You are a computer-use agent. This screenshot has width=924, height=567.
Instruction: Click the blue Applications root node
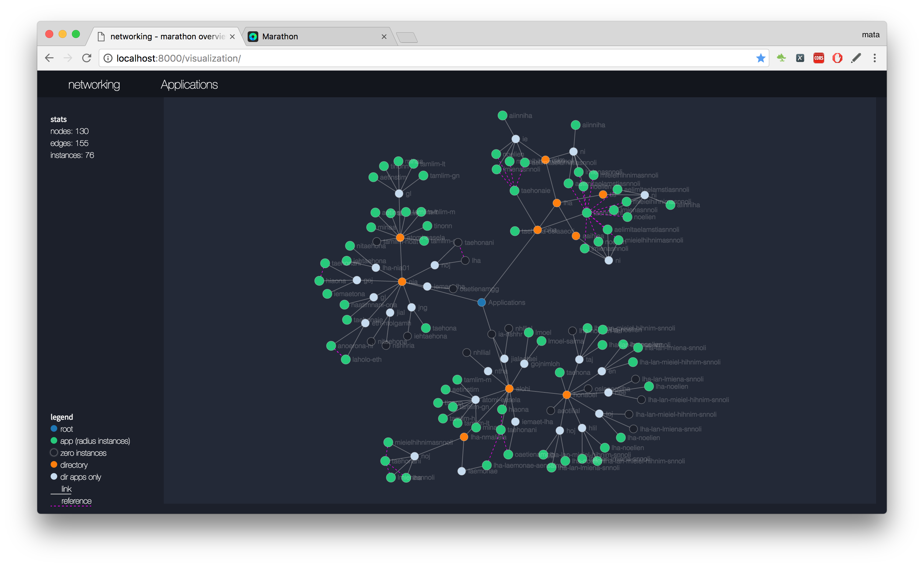click(482, 302)
